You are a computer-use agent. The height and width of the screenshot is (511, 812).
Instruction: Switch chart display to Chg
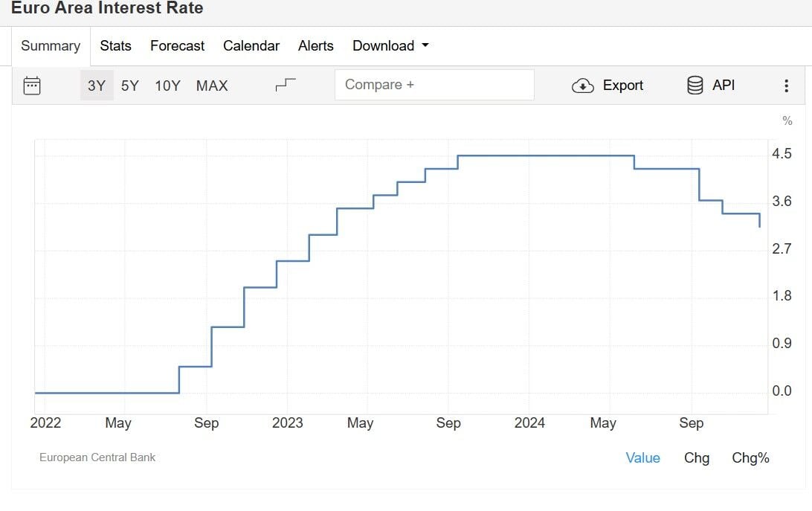pyautogui.click(x=697, y=457)
